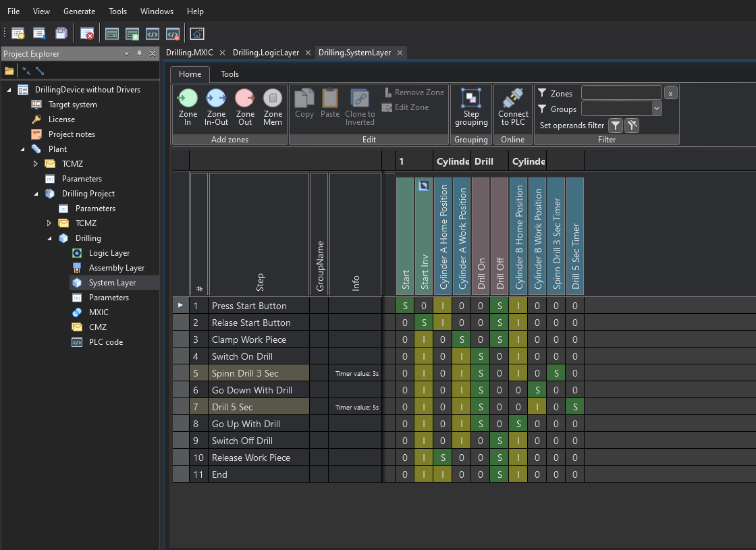
Task: Switch to the Drilling.LogicLayer tab
Action: point(266,53)
